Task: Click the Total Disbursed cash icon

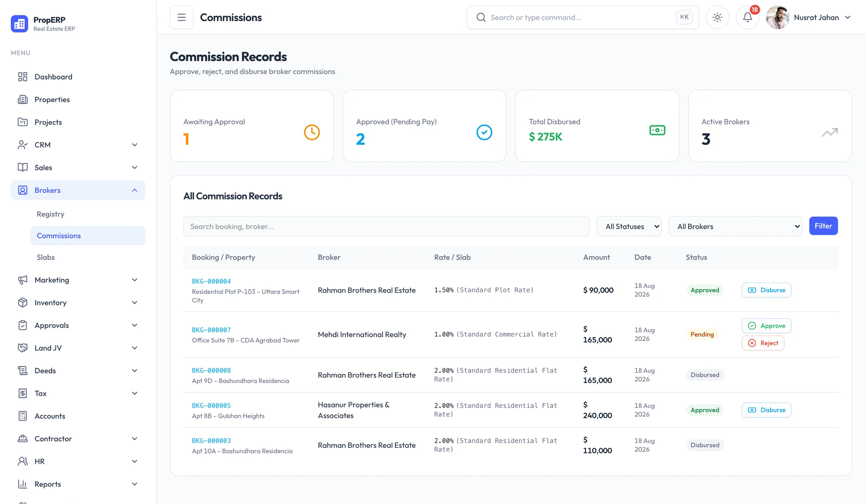Action: 657,130
